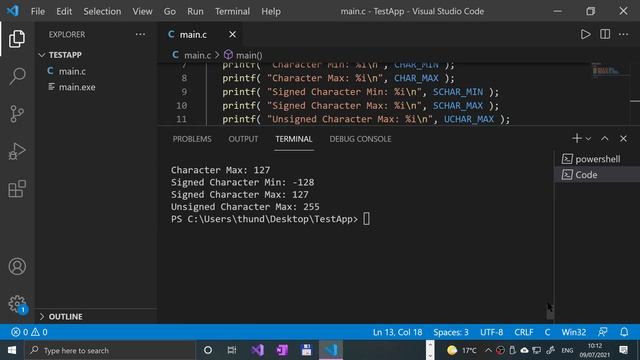
Task: Change indentation via Spaces: 3
Action: [451, 332]
